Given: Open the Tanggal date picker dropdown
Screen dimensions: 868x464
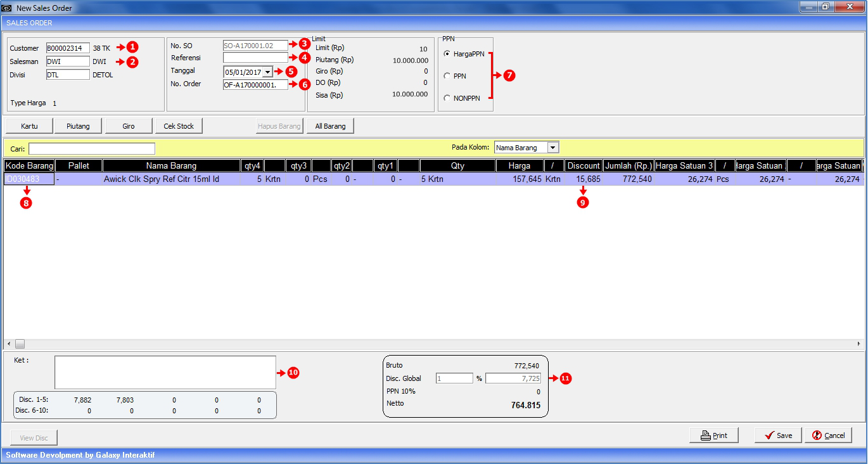Looking at the screenshot, I should tap(267, 72).
